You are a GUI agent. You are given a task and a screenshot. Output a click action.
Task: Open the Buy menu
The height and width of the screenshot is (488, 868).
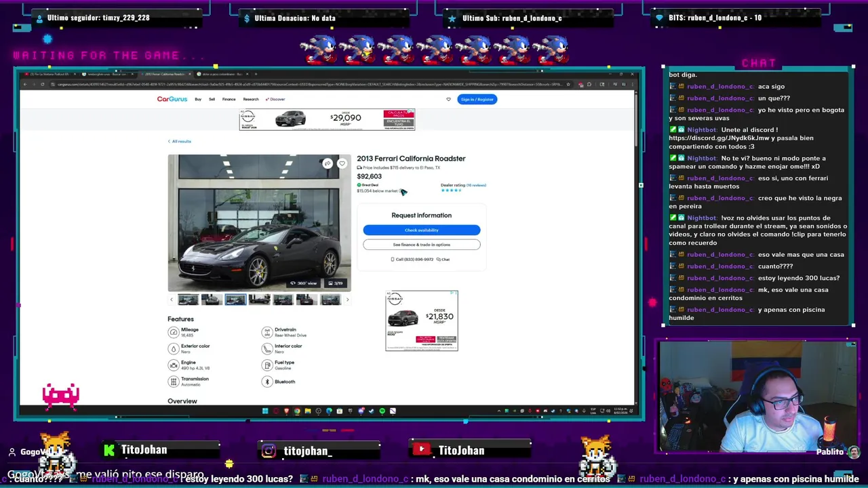(198, 99)
